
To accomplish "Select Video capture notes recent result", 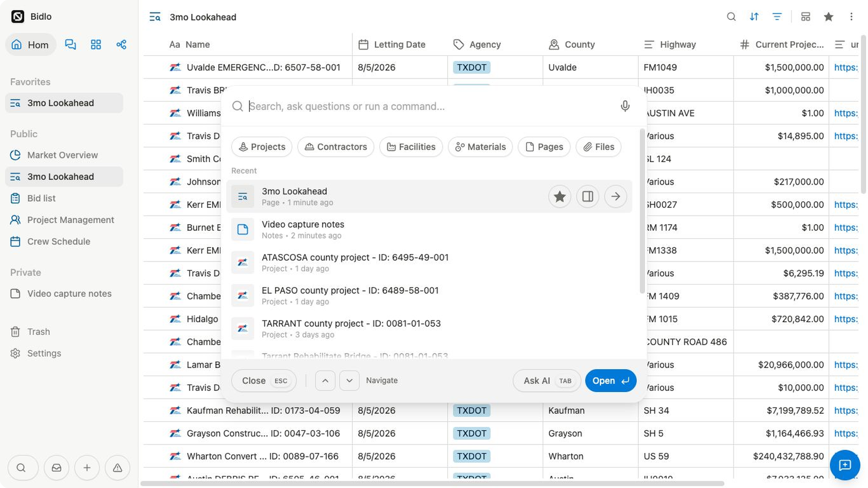I will [429, 230].
